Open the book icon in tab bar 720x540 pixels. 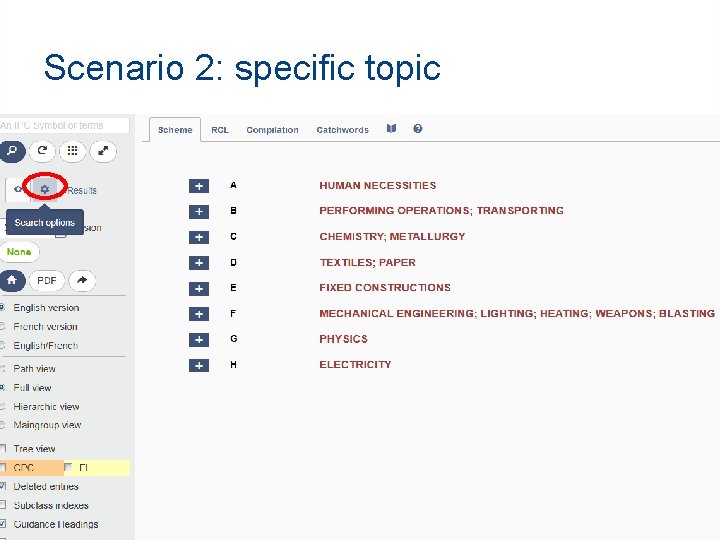pyautogui.click(x=391, y=129)
